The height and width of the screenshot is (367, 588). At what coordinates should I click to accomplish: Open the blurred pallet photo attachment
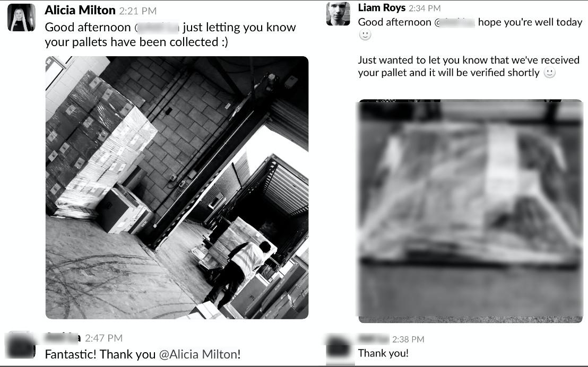[470, 211]
